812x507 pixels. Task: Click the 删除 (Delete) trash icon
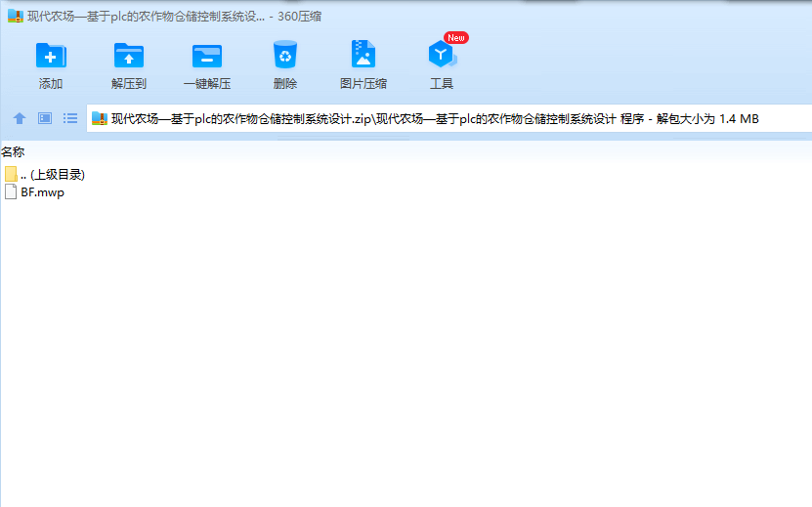pos(284,55)
